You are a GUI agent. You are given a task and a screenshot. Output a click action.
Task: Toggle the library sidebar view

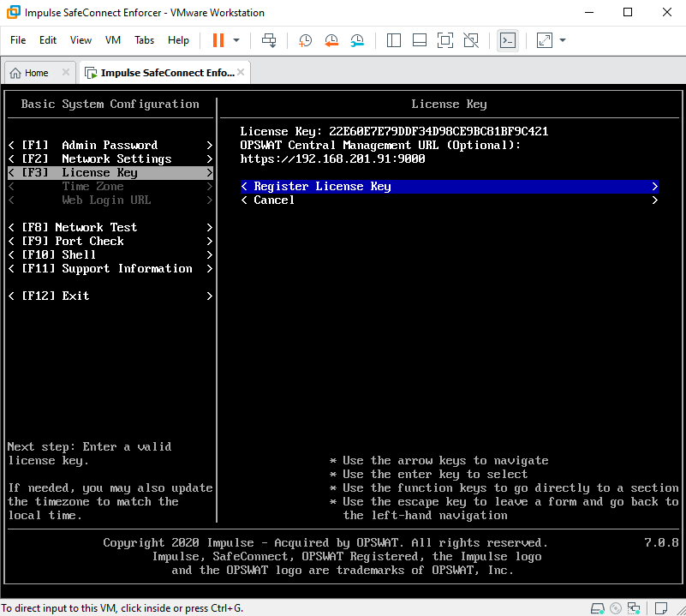[x=394, y=40]
